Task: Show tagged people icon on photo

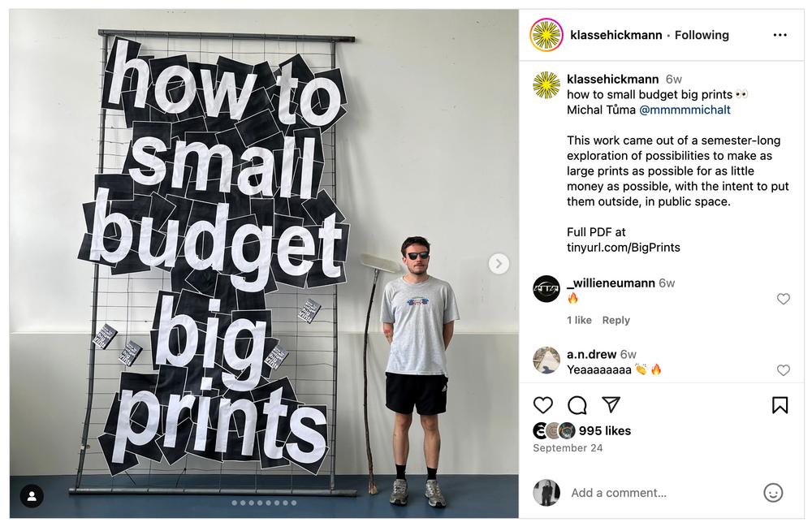Action: coord(32,496)
